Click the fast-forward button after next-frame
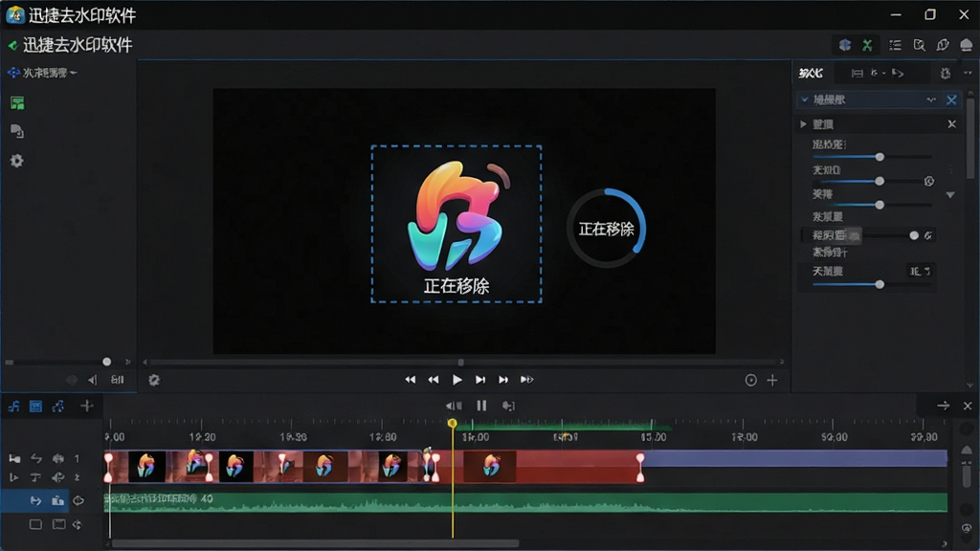This screenshot has width=980, height=551. pyautogui.click(x=503, y=380)
